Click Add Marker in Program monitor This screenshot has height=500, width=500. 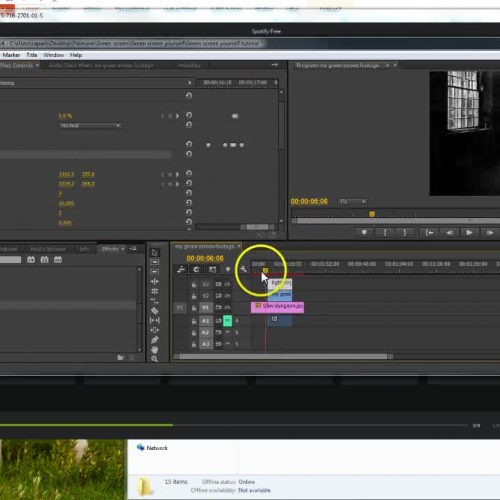click(364, 232)
